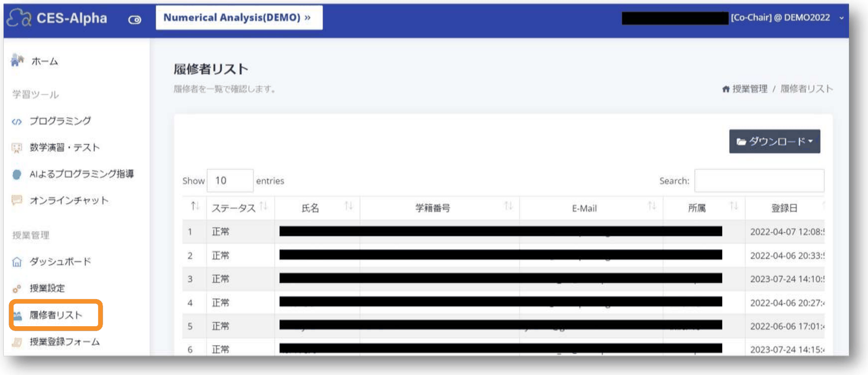Viewport: 868px width, 375px height.
Task: Click 正常 status in row 1
Action: (220, 232)
